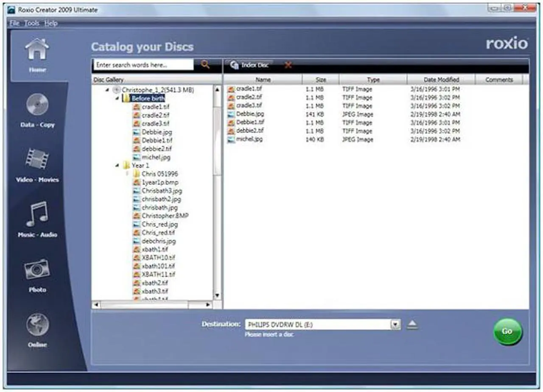This screenshot has height=392, width=543.
Task: Click the horizontal scrollbar left arrow
Action: pyautogui.click(x=96, y=305)
